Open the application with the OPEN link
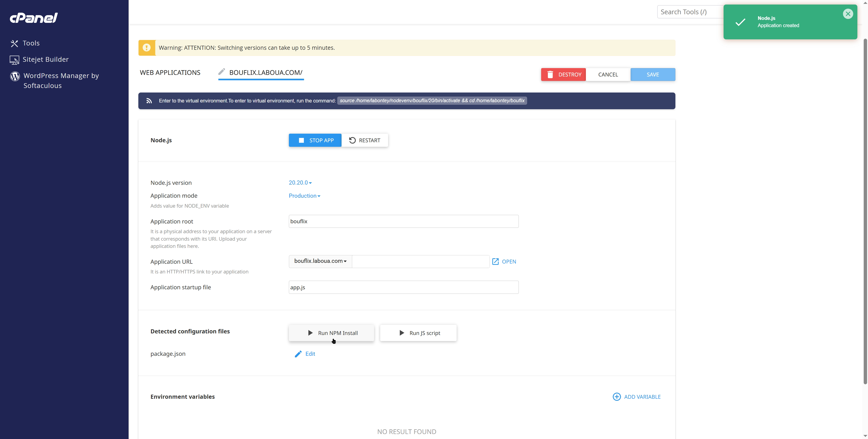This screenshot has width=868, height=439. (x=509, y=262)
